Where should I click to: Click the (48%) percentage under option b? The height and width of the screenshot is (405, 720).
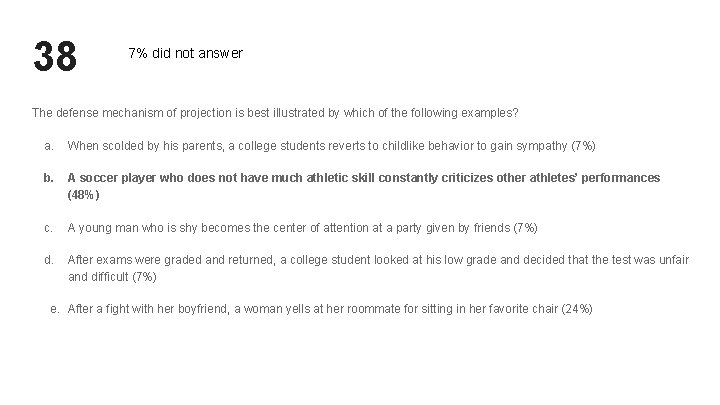pos(84,195)
